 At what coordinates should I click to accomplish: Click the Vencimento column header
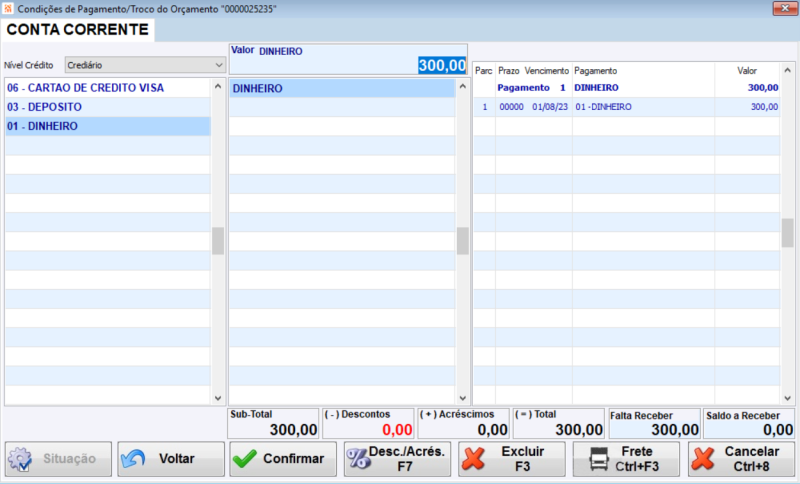point(546,71)
